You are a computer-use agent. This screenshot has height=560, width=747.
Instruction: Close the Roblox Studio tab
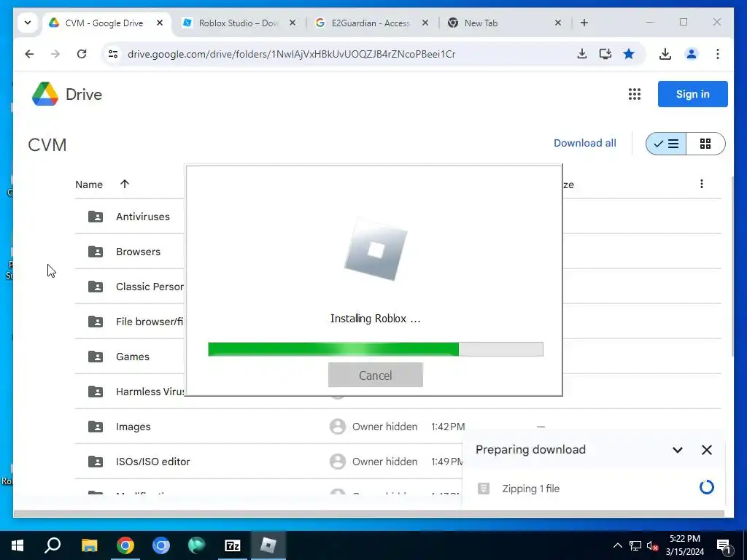pos(293,23)
